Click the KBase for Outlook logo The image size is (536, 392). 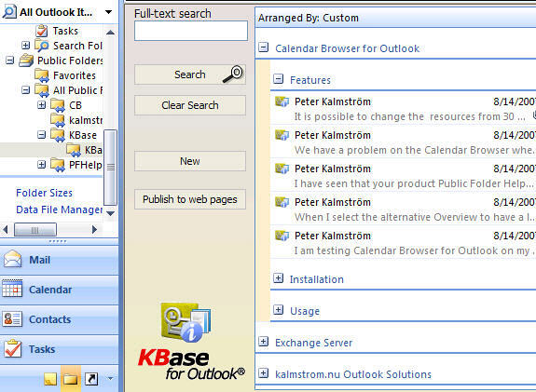[191, 341]
